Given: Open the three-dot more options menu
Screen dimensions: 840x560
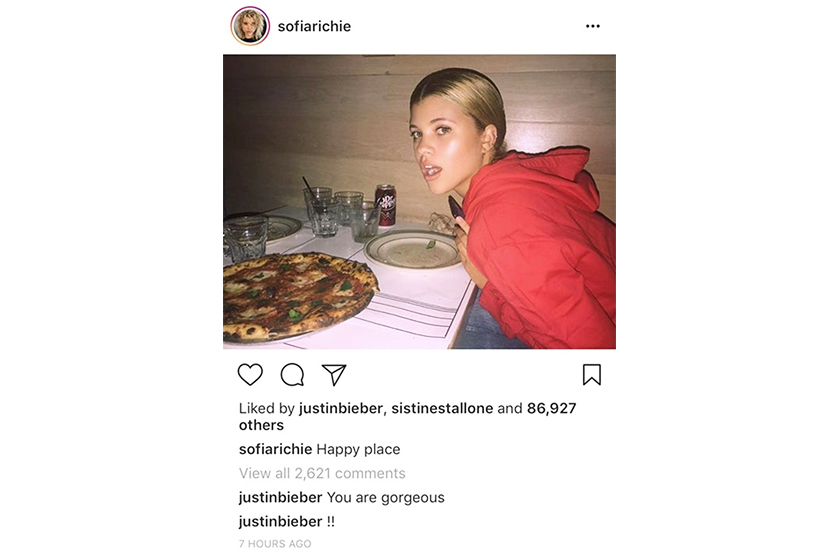Looking at the screenshot, I should (x=593, y=26).
